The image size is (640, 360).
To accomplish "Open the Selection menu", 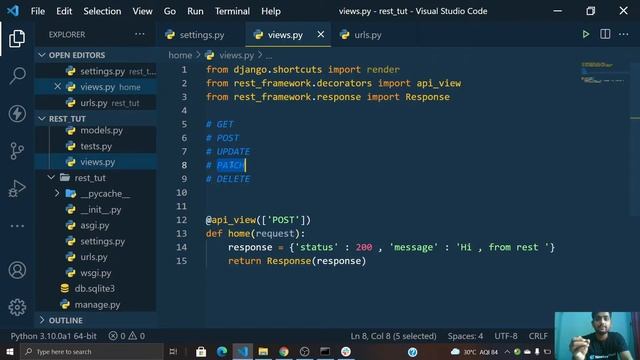I will click(102, 11).
